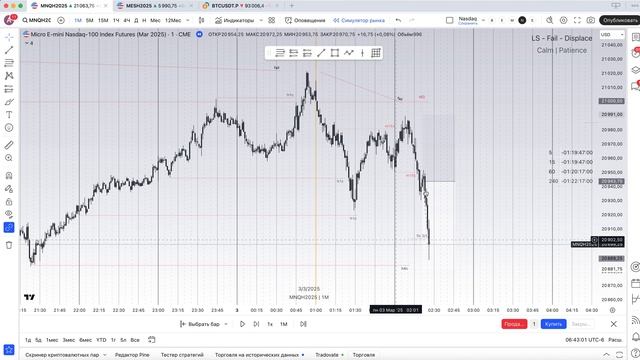Toggle lock all drawings
Image resolution: width=640 pixels, height=360 pixels.
tap(9, 202)
